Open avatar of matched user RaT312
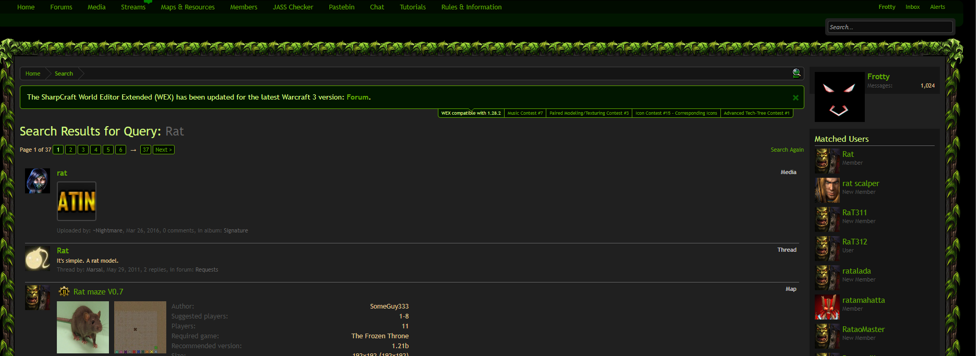Screen dimensions: 980x356 click(827, 249)
